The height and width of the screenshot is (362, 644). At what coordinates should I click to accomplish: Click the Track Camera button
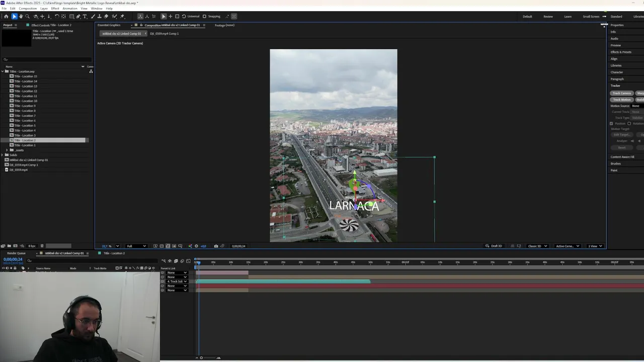click(621, 93)
